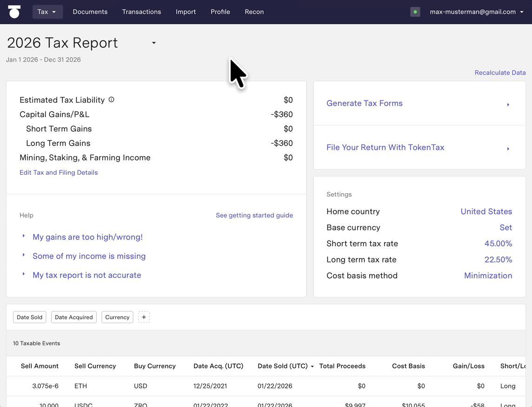532x407 pixels.
Task: Change Home country United States setting
Action: pyautogui.click(x=486, y=211)
